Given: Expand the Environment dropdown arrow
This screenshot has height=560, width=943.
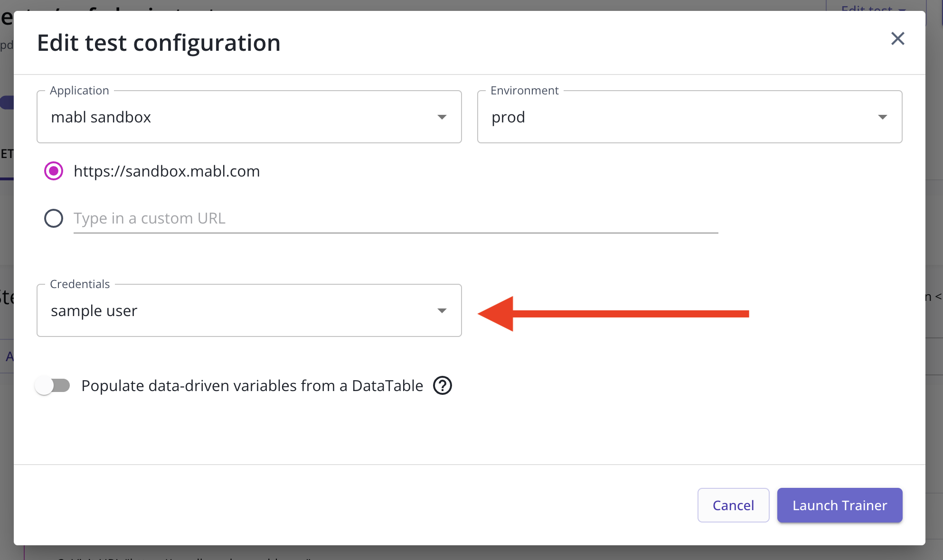Looking at the screenshot, I should click(882, 117).
